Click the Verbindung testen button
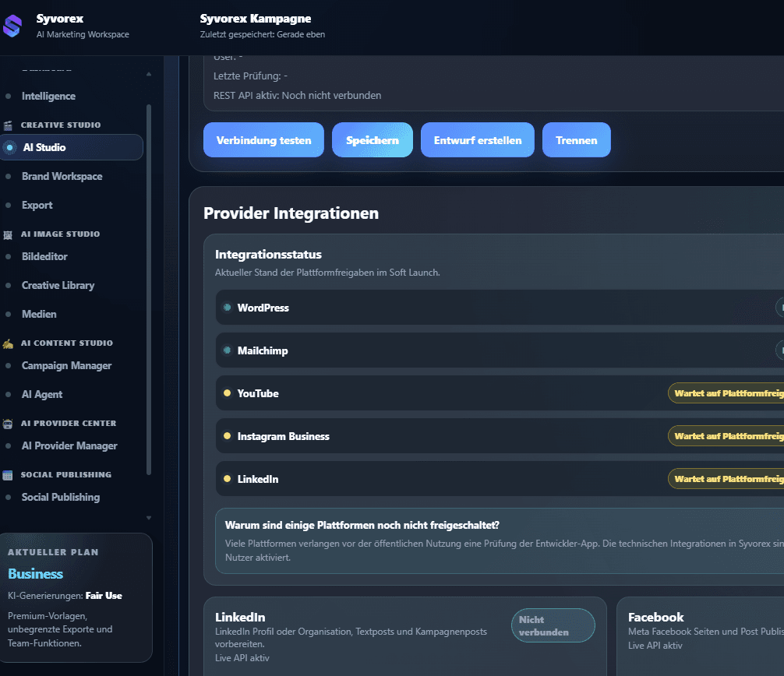The image size is (784, 676). pyautogui.click(x=263, y=140)
